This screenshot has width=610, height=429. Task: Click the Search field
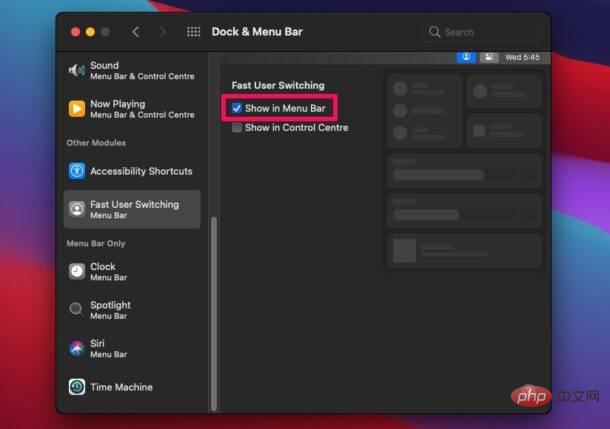(x=484, y=32)
